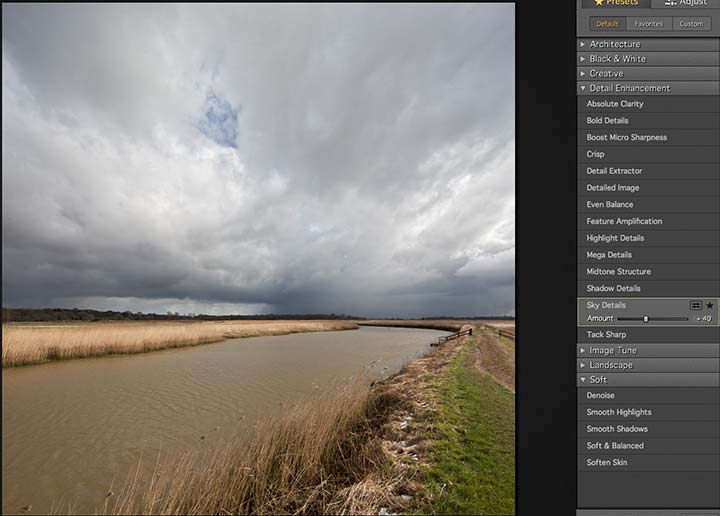The width and height of the screenshot is (720, 516).
Task: Apply the Smooth Shadows preset
Action: click(x=648, y=429)
